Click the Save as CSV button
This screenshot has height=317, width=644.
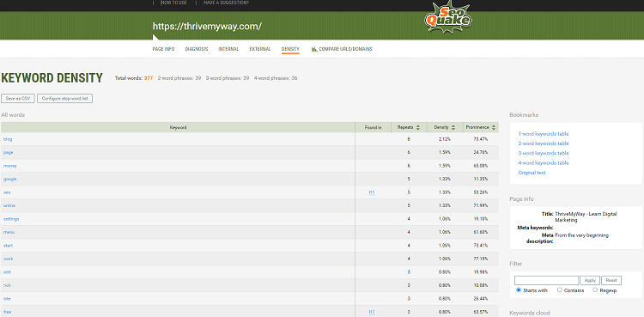point(18,99)
